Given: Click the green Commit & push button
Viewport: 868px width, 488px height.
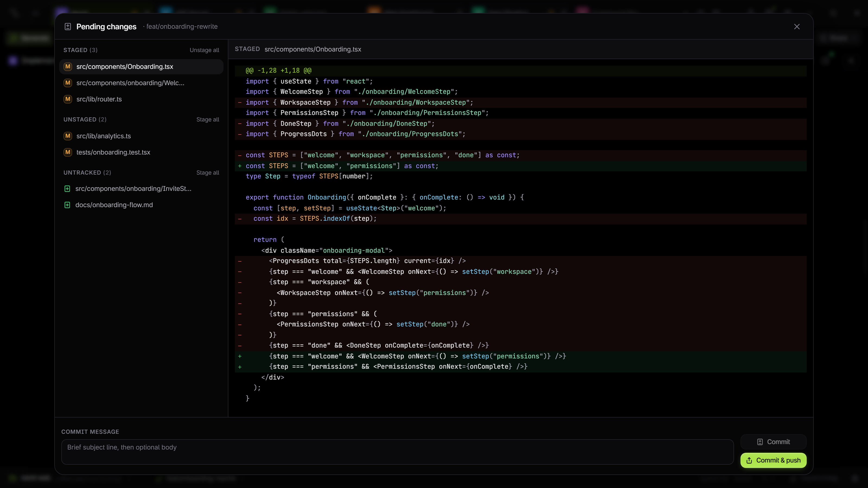Looking at the screenshot, I should click(x=773, y=460).
